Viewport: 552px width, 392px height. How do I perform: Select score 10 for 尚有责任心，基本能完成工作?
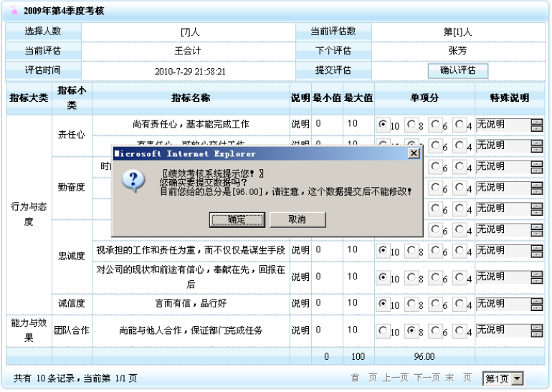383,124
